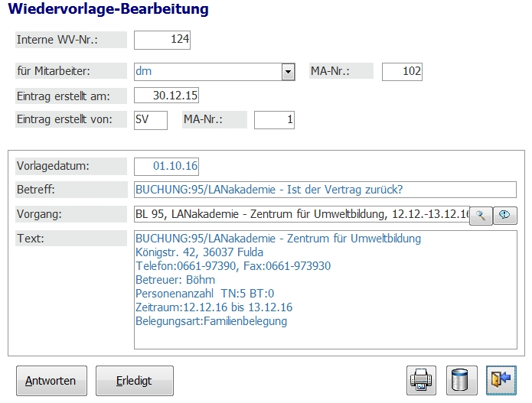Image resolution: width=532 pixels, height=403 pixels.
Task: Click the printer icon button
Action: (x=421, y=380)
